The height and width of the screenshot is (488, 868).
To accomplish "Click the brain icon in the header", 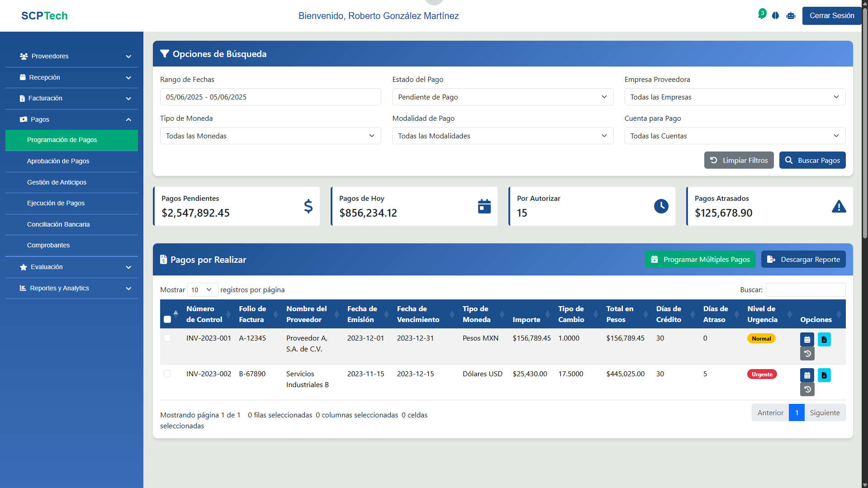I will pos(775,16).
